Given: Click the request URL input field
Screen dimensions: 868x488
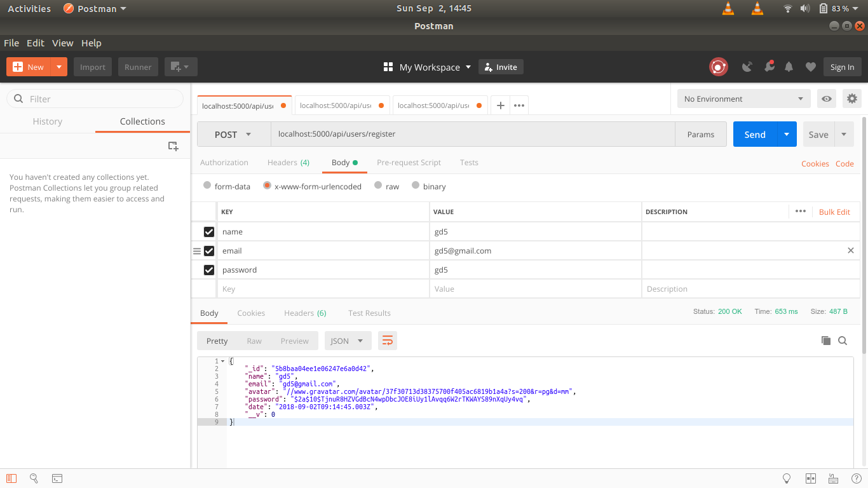Looking at the screenshot, I should pyautogui.click(x=473, y=134).
